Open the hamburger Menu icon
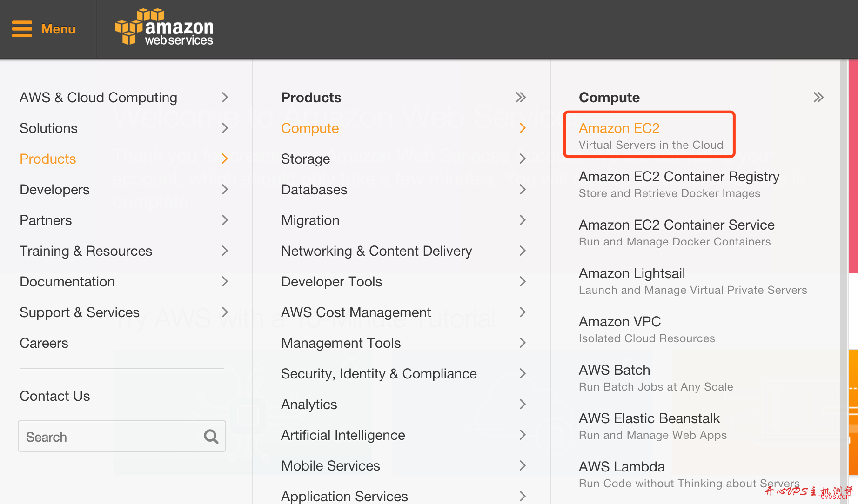This screenshot has width=858, height=504. tap(22, 29)
